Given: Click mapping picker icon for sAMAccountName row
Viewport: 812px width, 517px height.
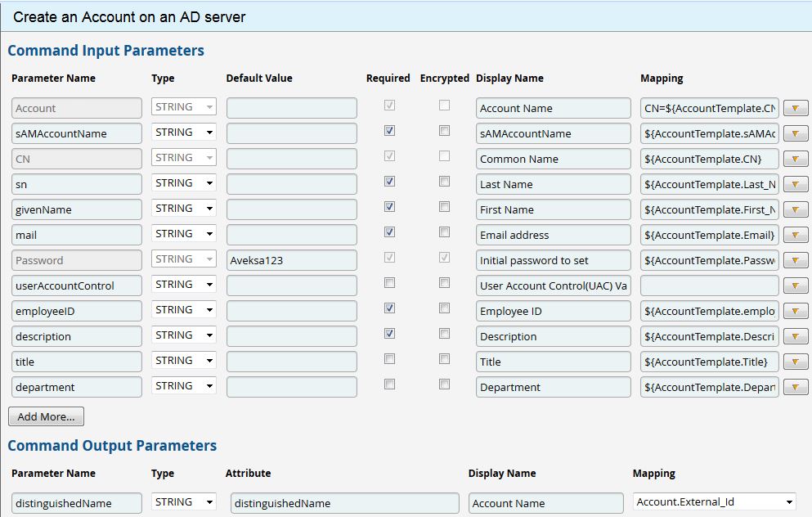Looking at the screenshot, I should coord(795,134).
